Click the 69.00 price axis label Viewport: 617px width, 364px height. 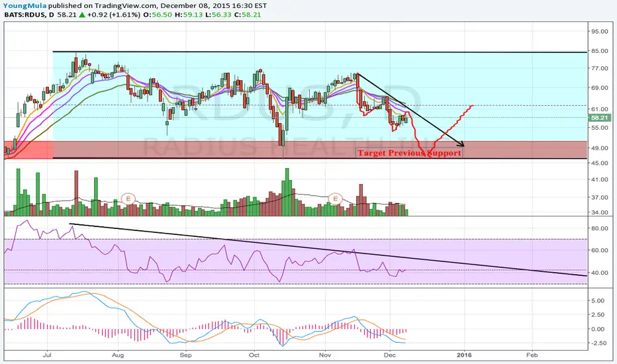(x=600, y=88)
